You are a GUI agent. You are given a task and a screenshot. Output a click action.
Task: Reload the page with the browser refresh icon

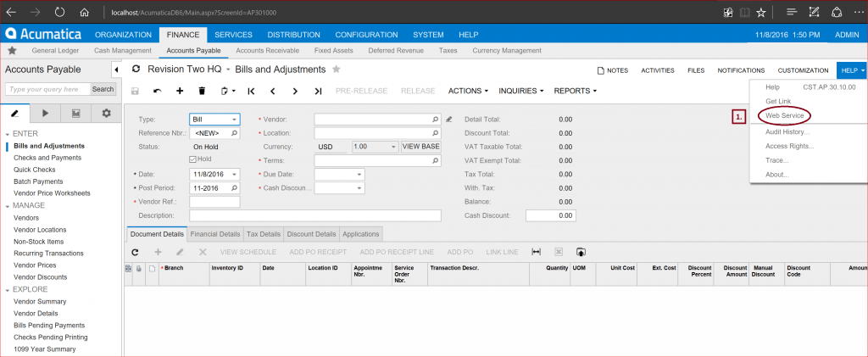60,12
